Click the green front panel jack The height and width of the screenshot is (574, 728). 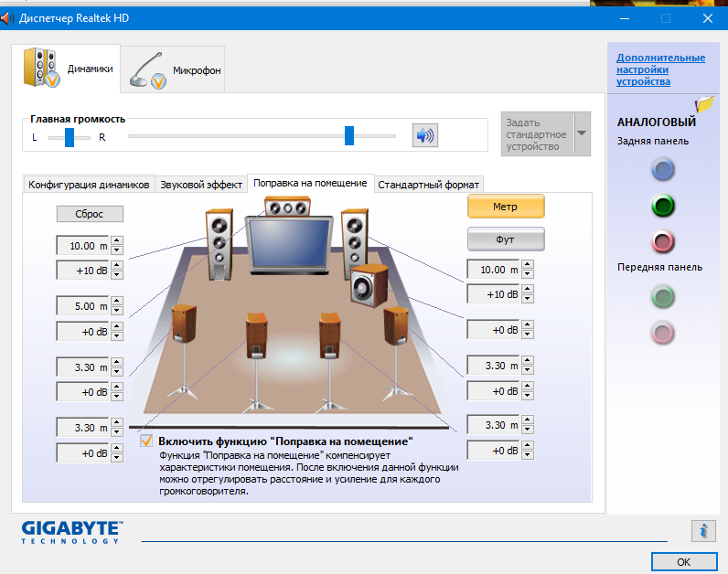click(x=662, y=297)
